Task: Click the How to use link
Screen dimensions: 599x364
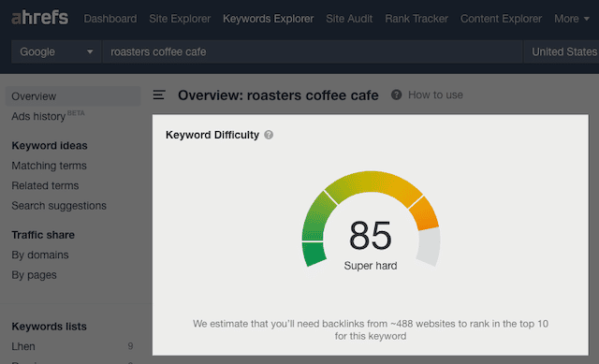Action: tap(435, 95)
